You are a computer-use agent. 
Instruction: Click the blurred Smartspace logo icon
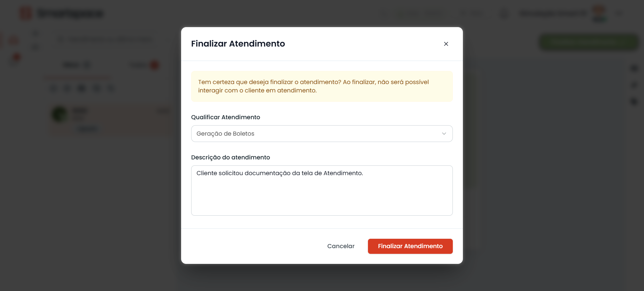26,13
